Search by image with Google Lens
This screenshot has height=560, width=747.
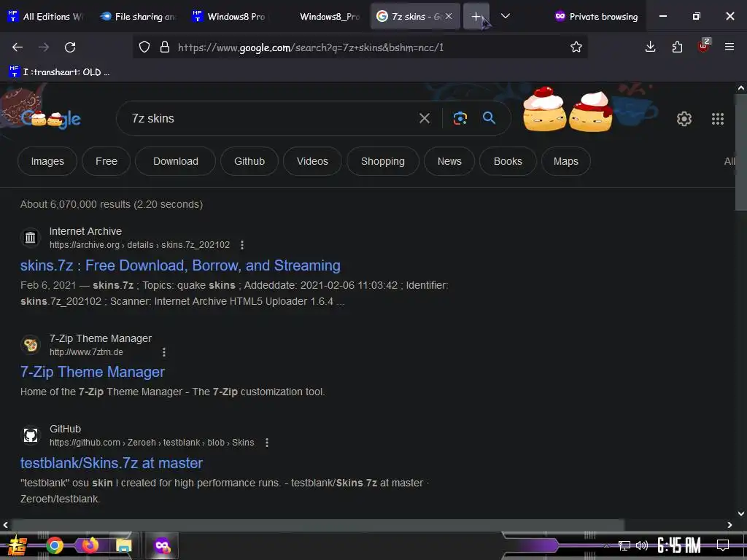(460, 118)
